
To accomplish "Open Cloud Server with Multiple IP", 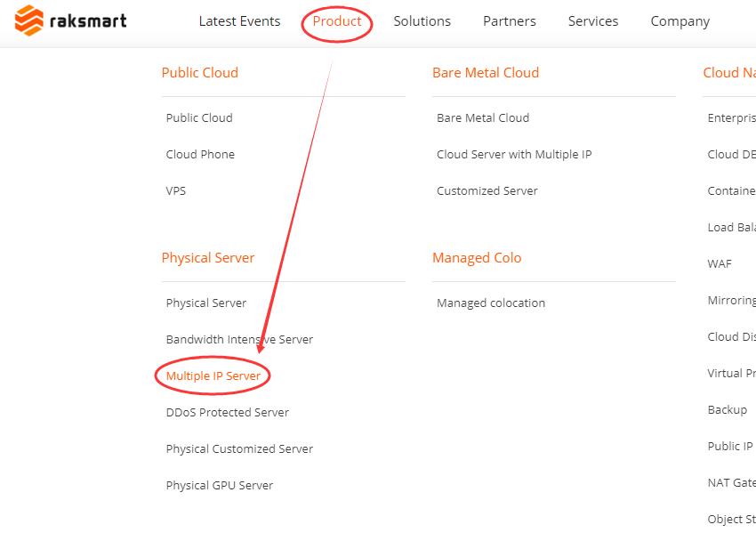I will 514,154.
